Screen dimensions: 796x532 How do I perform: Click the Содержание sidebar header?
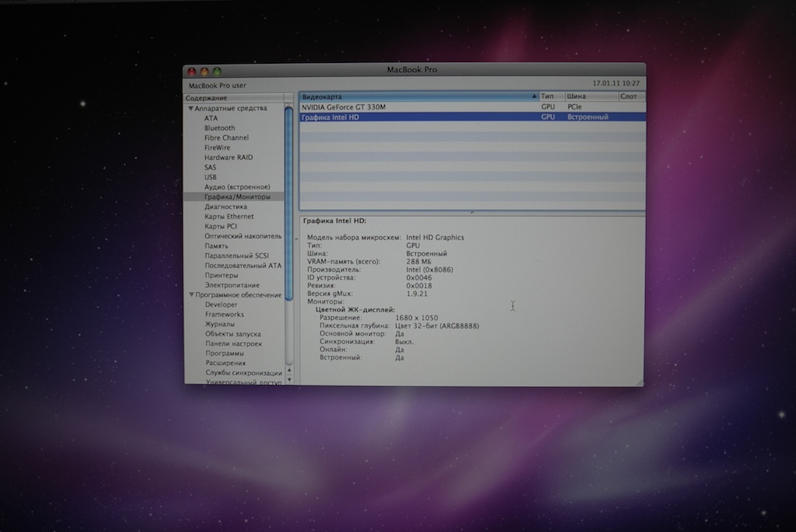234,98
